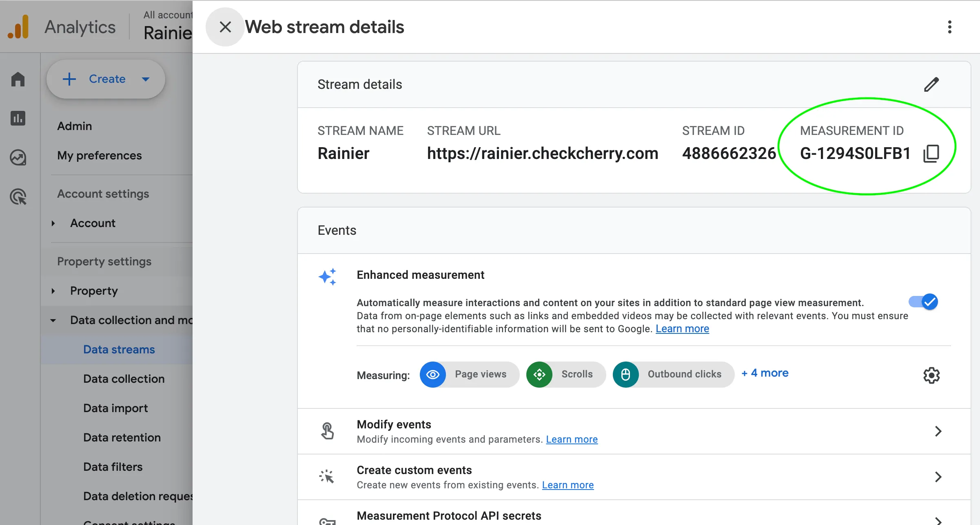The image size is (980, 525).
Task: Go to Analytics Home icon
Action: 18,79
